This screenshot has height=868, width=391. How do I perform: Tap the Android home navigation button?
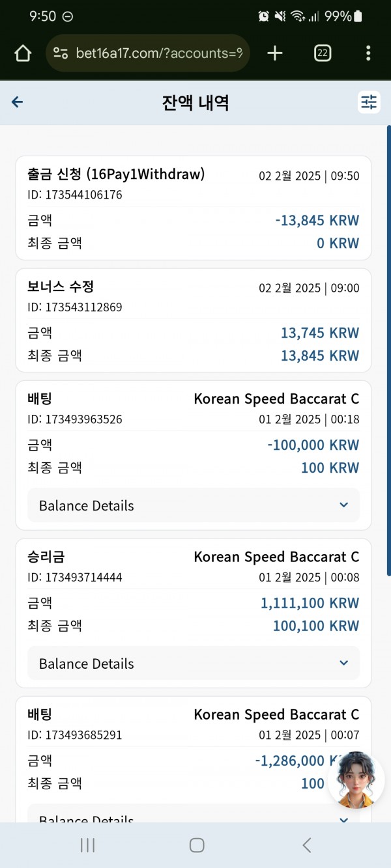click(197, 845)
